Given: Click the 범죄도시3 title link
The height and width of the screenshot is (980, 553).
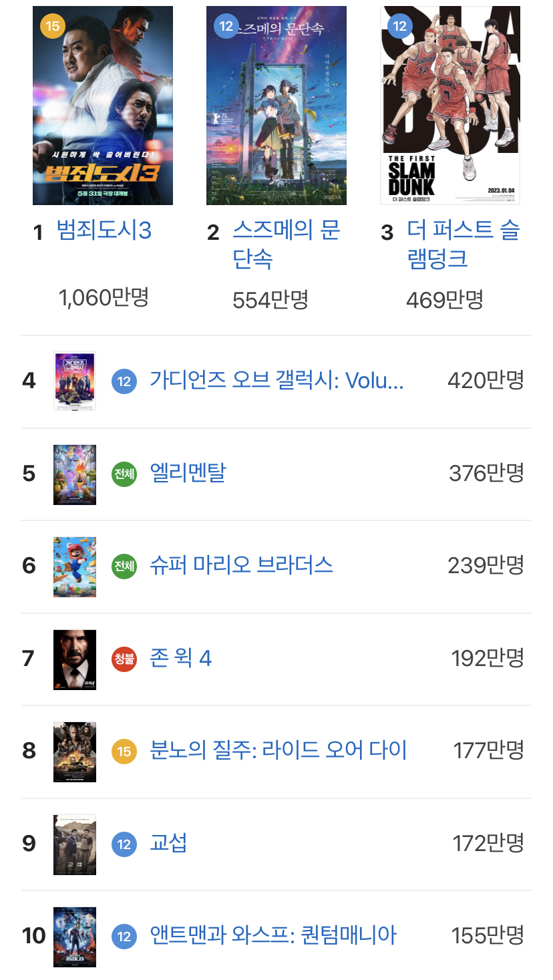Looking at the screenshot, I should coord(104,230).
